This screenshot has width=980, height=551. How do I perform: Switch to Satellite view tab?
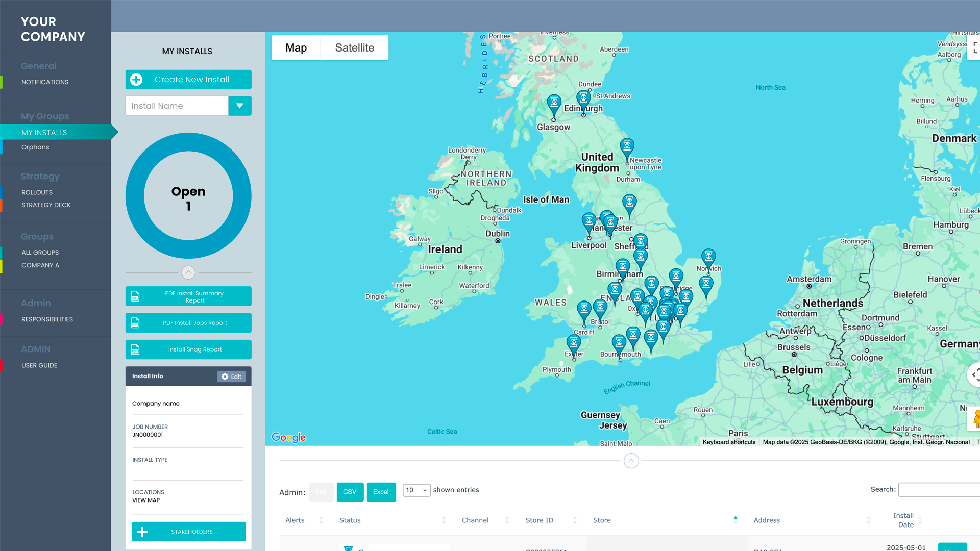pyautogui.click(x=355, y=47)
